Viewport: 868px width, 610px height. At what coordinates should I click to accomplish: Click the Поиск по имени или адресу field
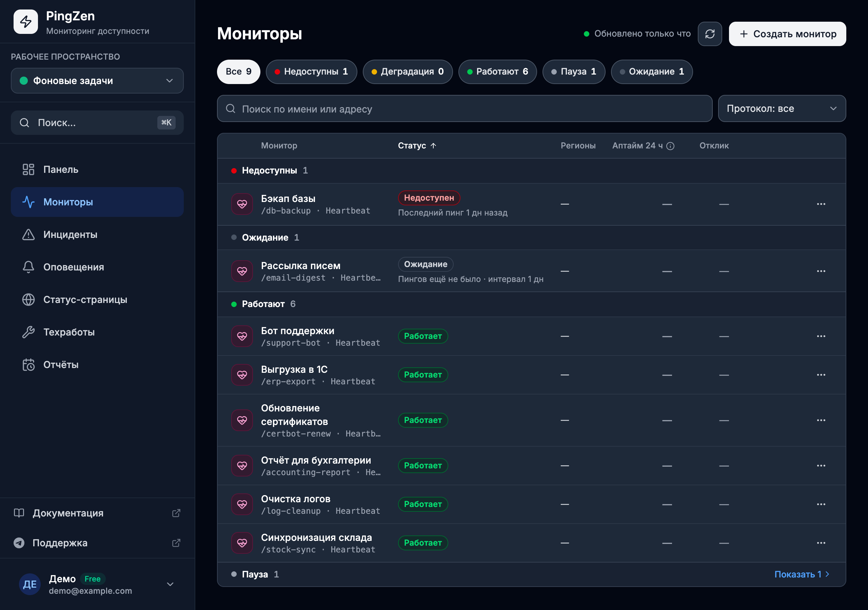(x=465, y=108)
